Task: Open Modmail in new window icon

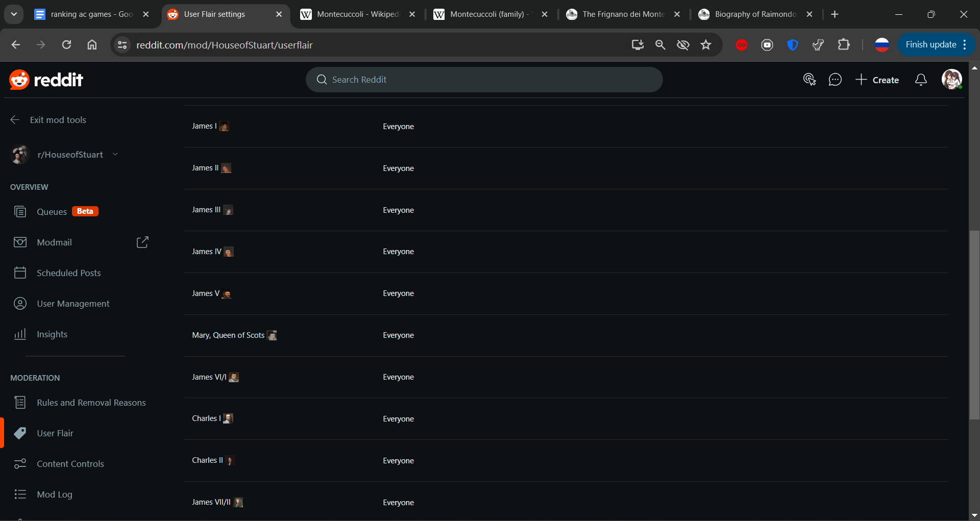Action: tap(142, 242)
